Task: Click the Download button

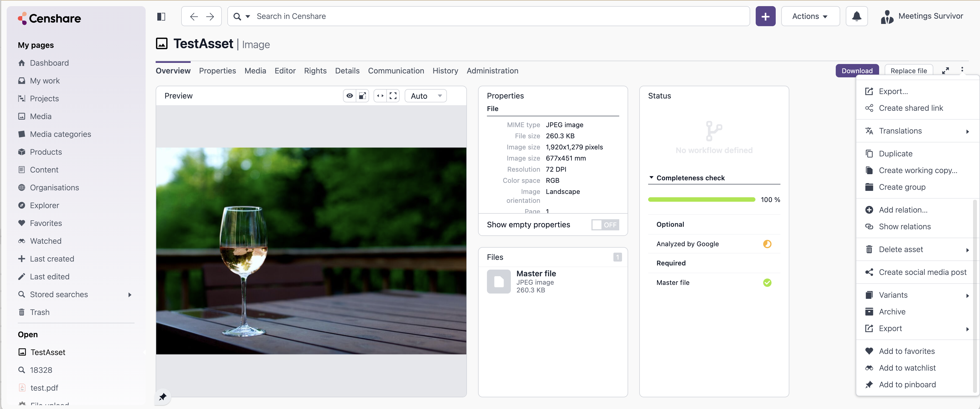Action: click(857, 70)
